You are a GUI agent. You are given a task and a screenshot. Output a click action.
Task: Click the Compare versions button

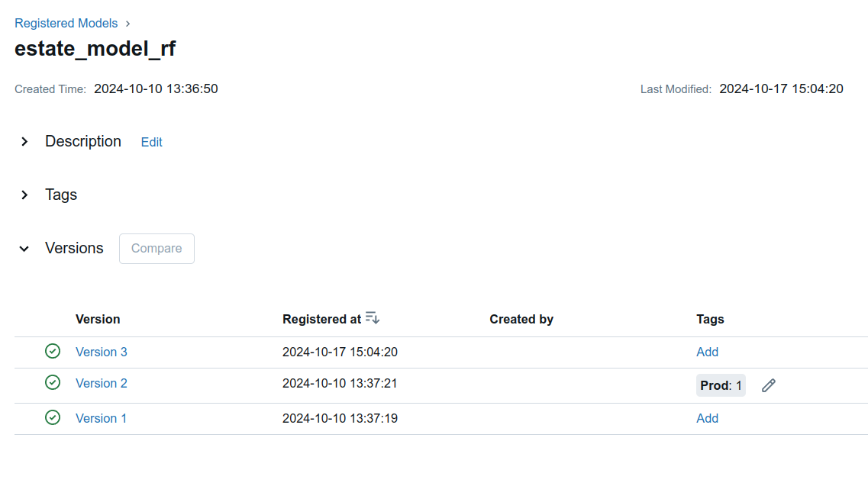(x=156, y=249)
